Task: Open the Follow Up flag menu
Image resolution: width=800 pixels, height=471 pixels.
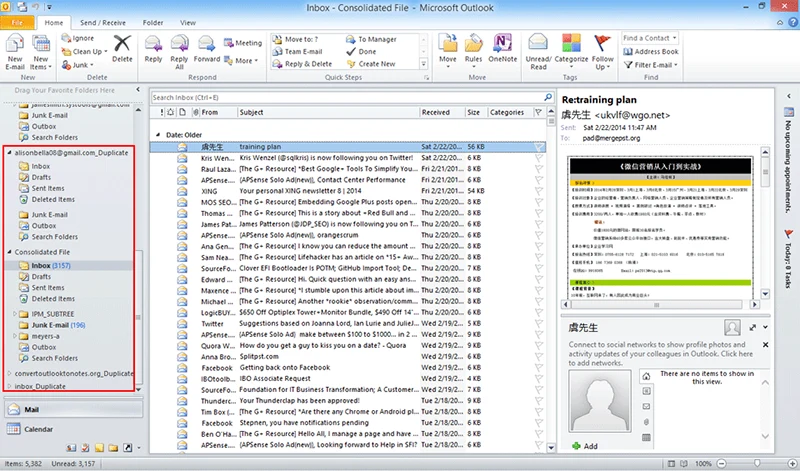Action: tap(603, 52)
